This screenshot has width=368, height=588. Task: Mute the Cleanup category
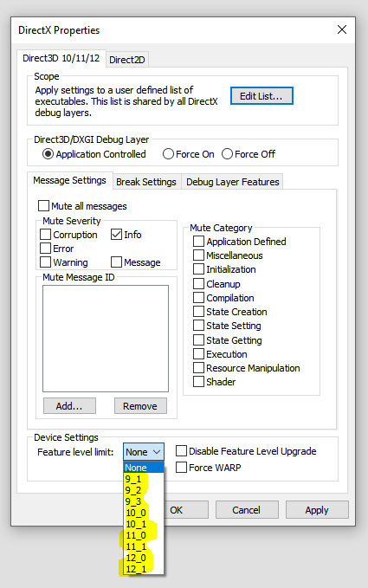pos(198,284)
